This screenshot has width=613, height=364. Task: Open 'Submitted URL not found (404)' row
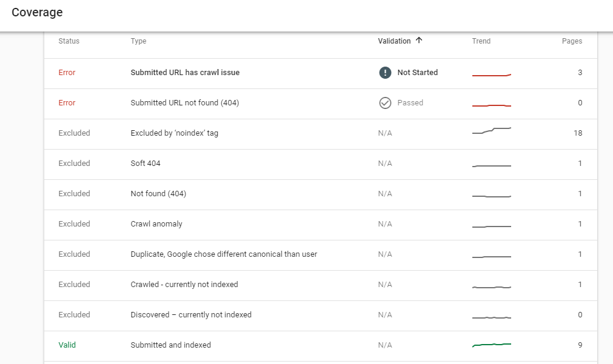point(185,103)
